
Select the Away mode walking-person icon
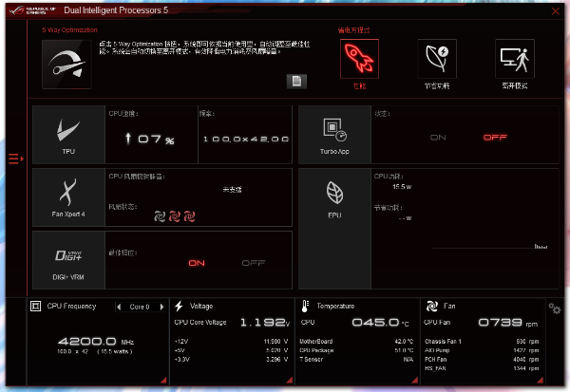515,59
